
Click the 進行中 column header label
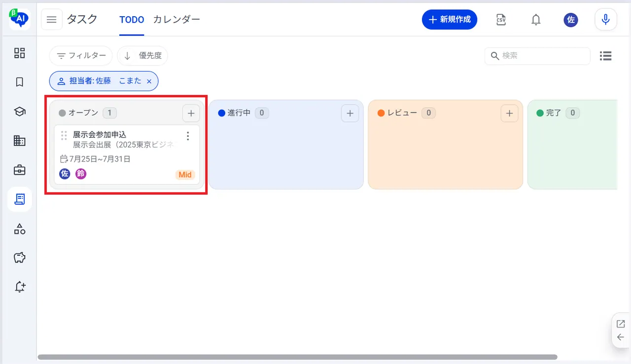[x=239, y=113]
